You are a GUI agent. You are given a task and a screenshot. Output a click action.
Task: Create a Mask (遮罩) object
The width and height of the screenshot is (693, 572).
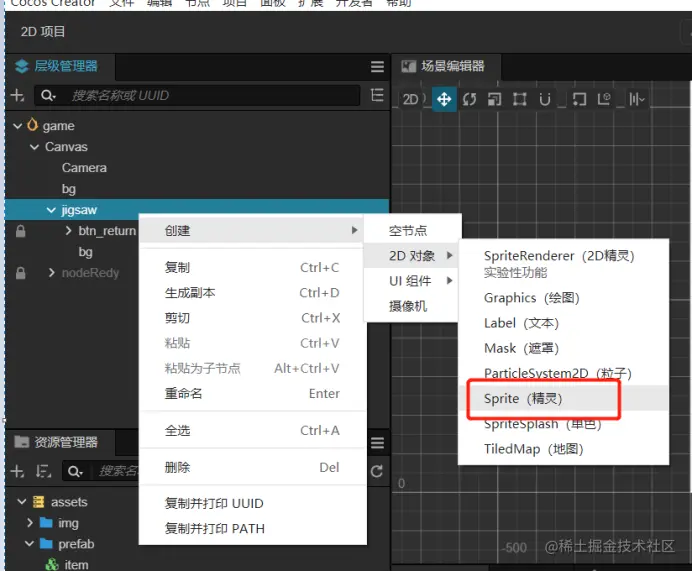[x=563, y=348]
